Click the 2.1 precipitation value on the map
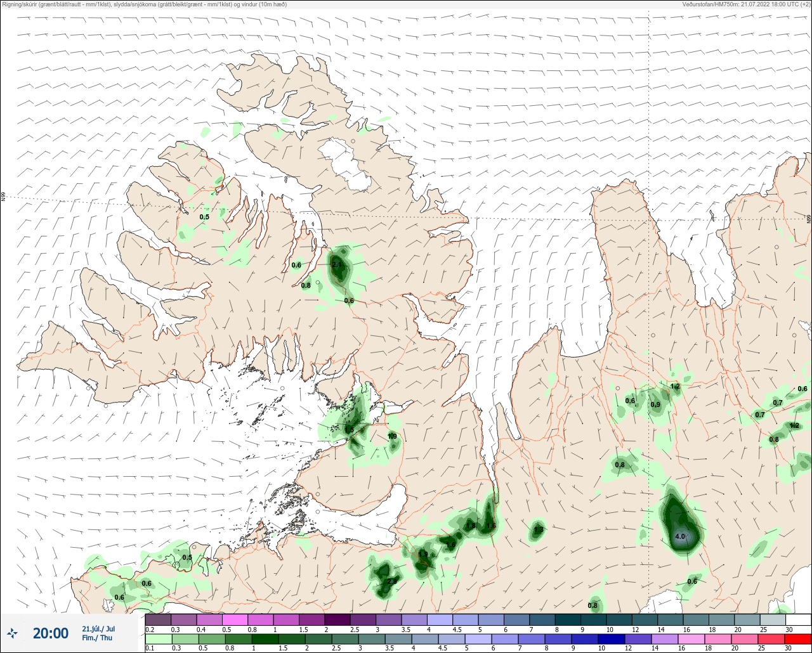This screenshot has height=653, width=812. (337, 265)
